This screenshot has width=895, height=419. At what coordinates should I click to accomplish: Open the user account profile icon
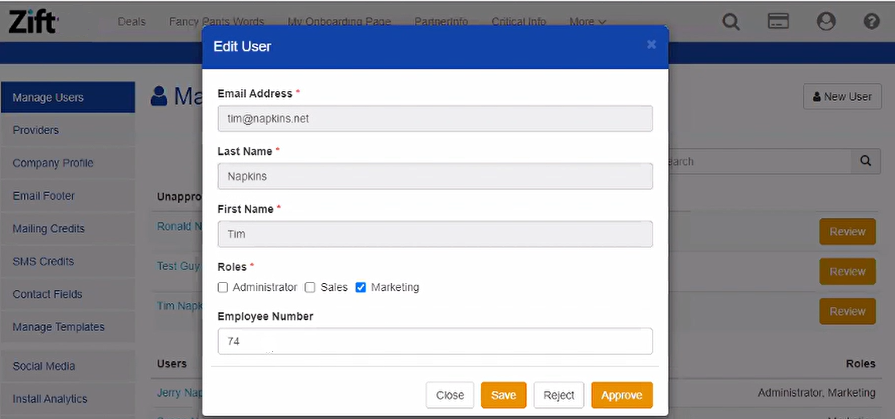coord(826,22)
